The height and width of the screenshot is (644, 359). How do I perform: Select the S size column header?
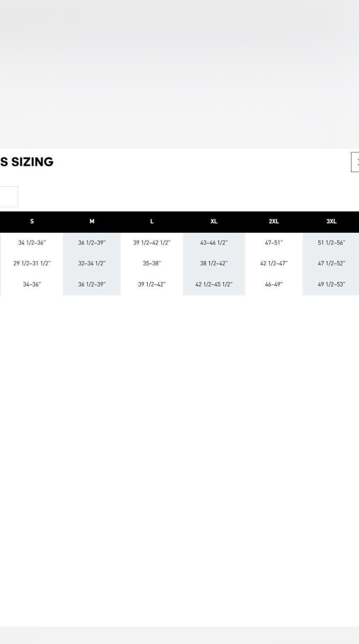coord(32,221)
